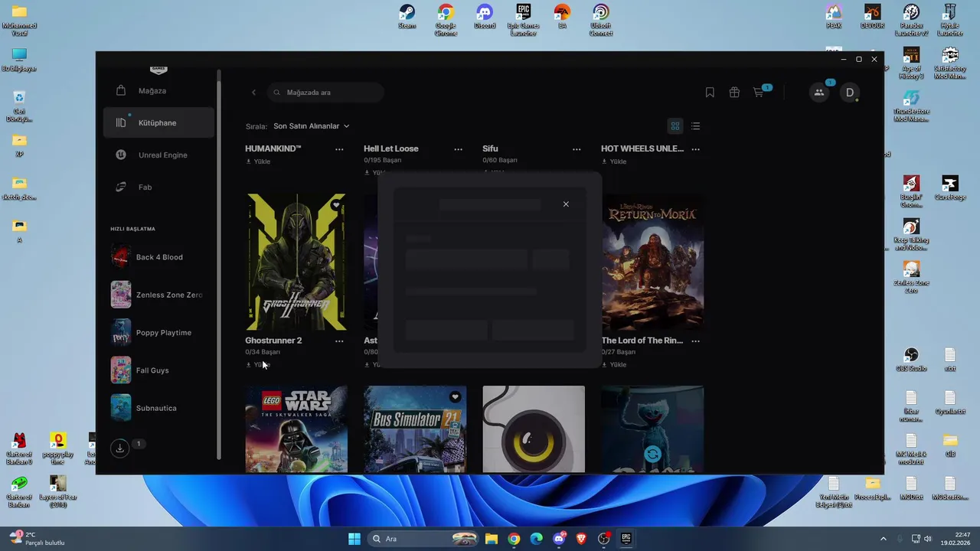Click the Fab logo icon
The image size is (980, 551).
(x=121, y=187)
